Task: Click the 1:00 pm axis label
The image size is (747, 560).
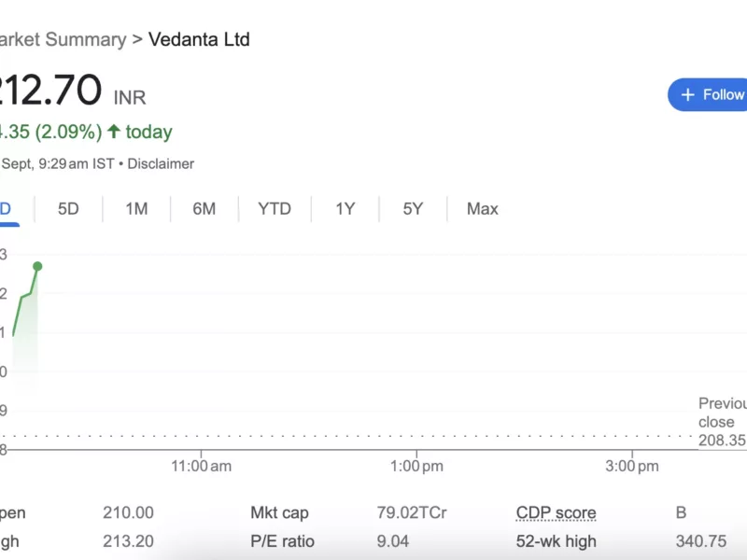Action: pos(416,467)
